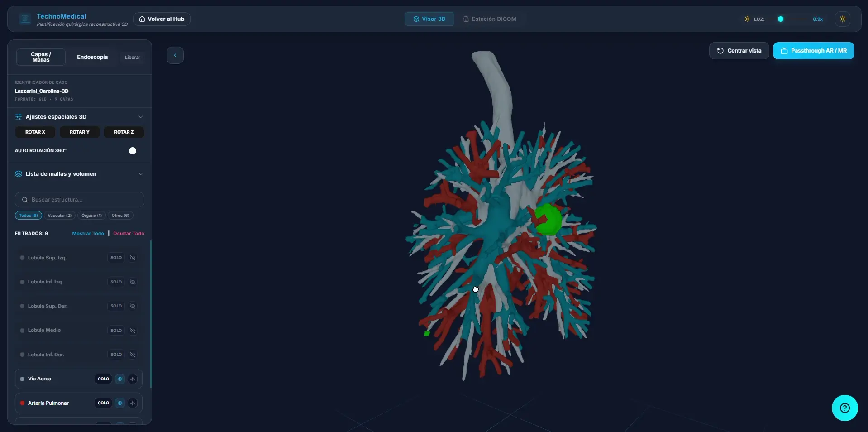Click Mostrar Todo link
The image size is (868, 432).
point(88,234)
